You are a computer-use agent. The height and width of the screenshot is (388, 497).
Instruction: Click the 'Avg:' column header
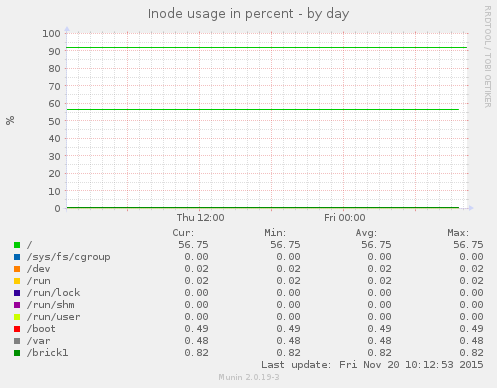coord(366,233)
